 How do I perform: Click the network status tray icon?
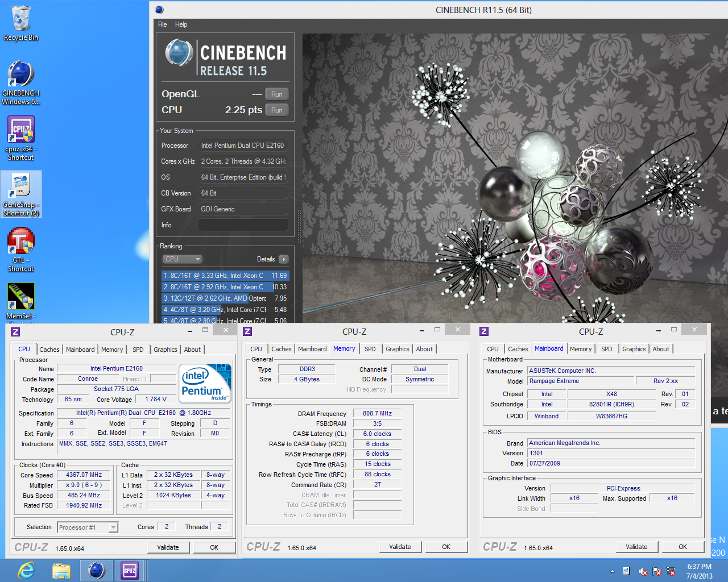(x=671, y=571)
